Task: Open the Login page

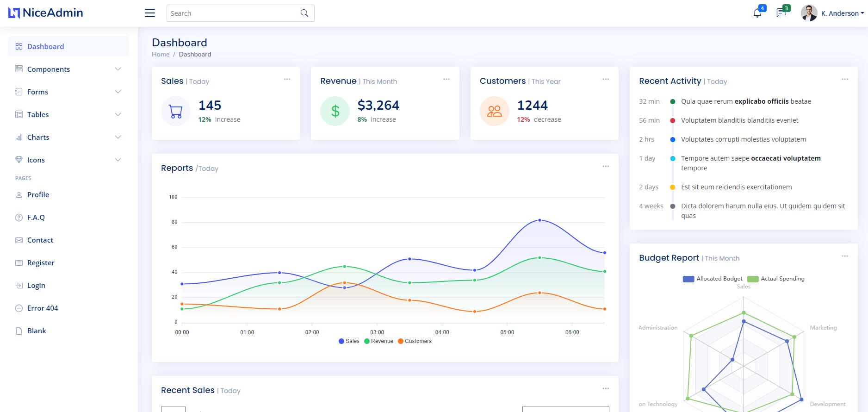Action: click(68, 285)
